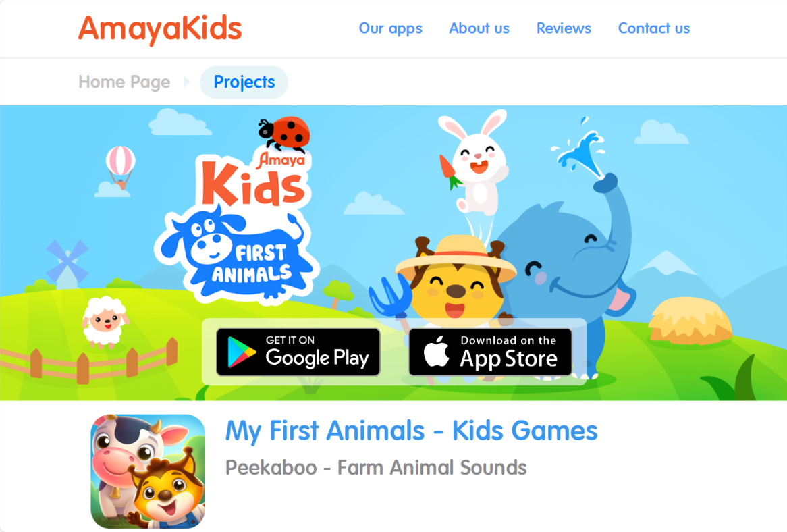The image size is (787, 532).
Task: Click the white rabbit holding a carrot
Action: point(474,163)
